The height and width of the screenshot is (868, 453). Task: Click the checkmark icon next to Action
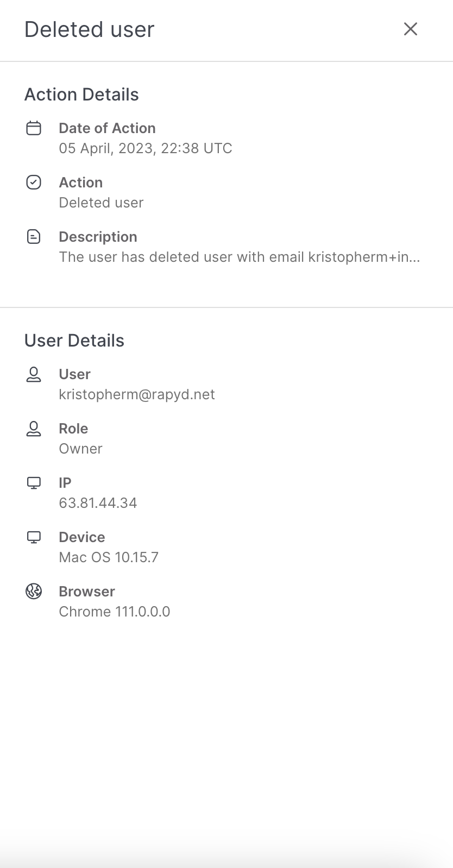point(34,183)
